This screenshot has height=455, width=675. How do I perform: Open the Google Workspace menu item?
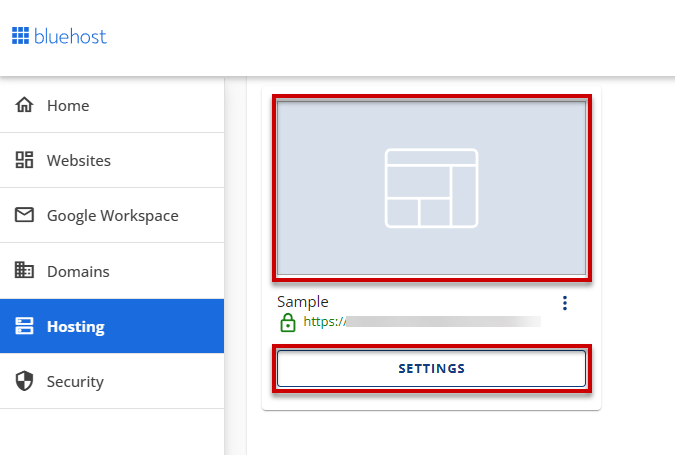click(112, 215)
